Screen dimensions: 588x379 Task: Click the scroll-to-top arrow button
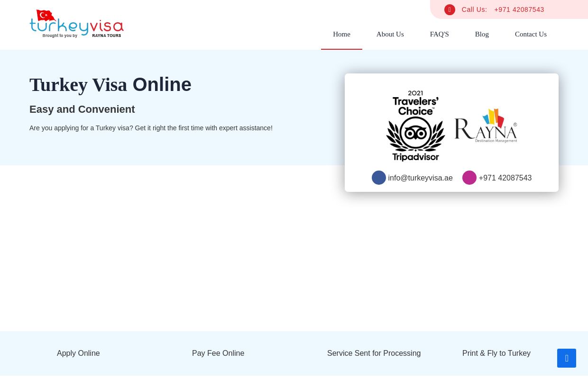click(567, 358)
